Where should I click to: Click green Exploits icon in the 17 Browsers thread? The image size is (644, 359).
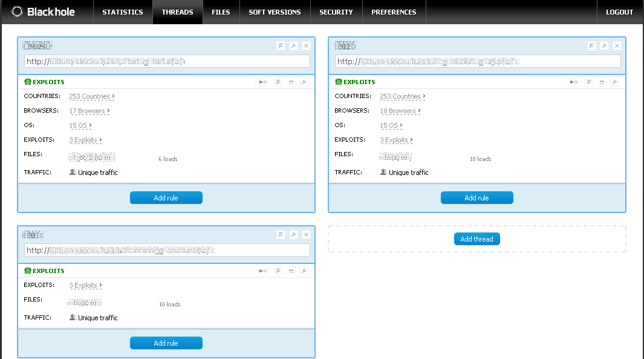(x=28, y=82)
